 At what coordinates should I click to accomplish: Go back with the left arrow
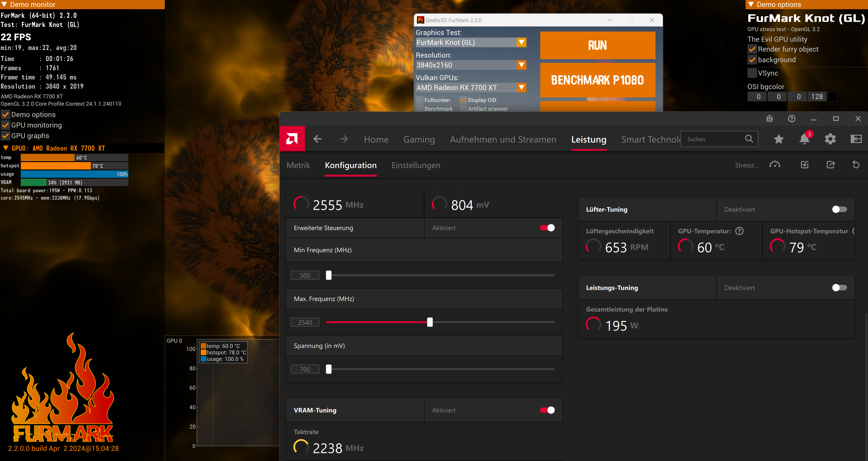coord(317,139)
